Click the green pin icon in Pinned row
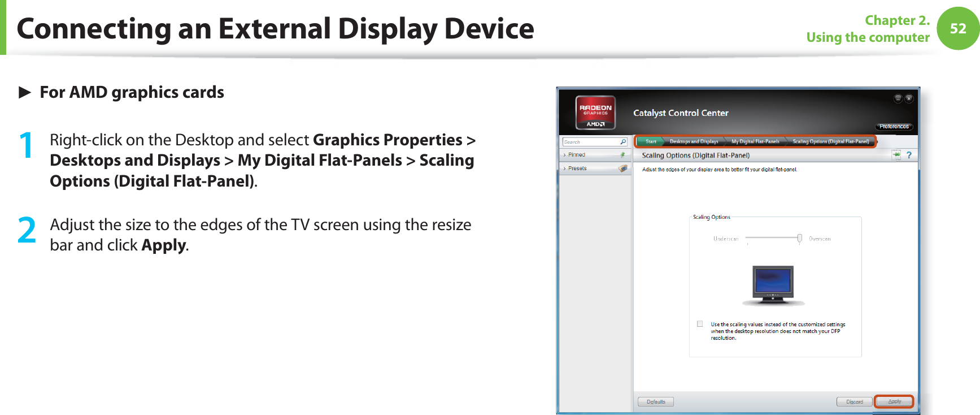Image resolution: width=980 pixels, height=415 pixels. point(622,155)
